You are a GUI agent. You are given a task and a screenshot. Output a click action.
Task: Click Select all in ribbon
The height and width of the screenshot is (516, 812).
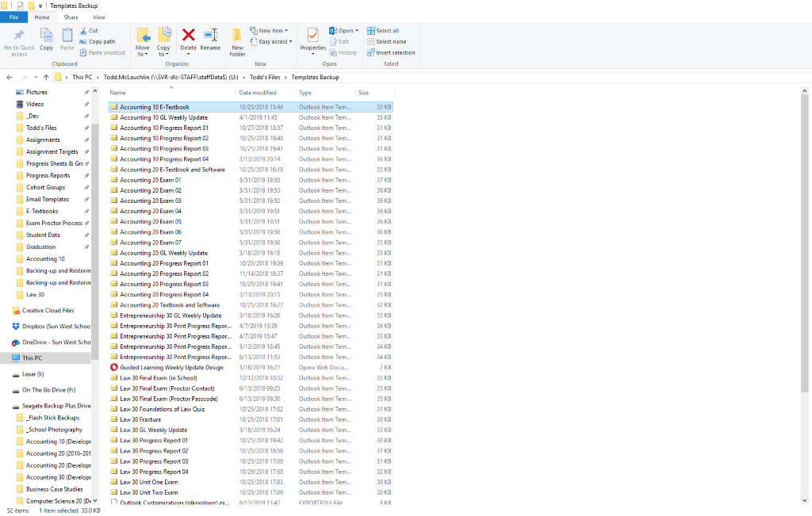[383, 31]
